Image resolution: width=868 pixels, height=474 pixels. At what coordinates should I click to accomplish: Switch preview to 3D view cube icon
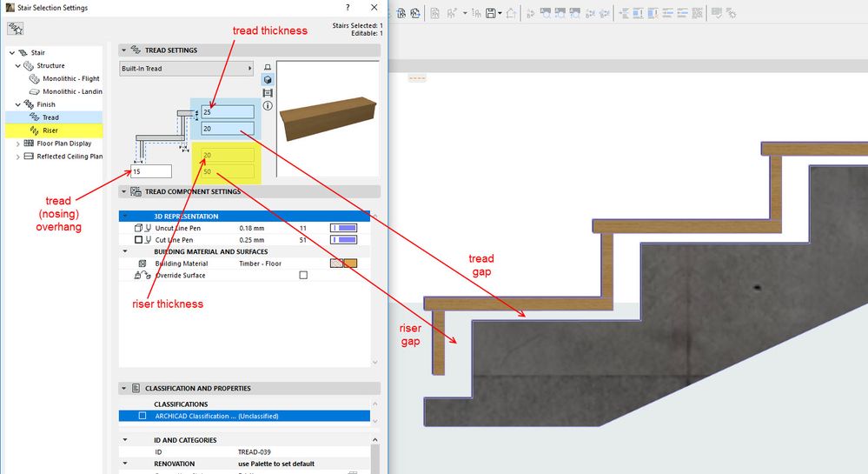point(268,80)
